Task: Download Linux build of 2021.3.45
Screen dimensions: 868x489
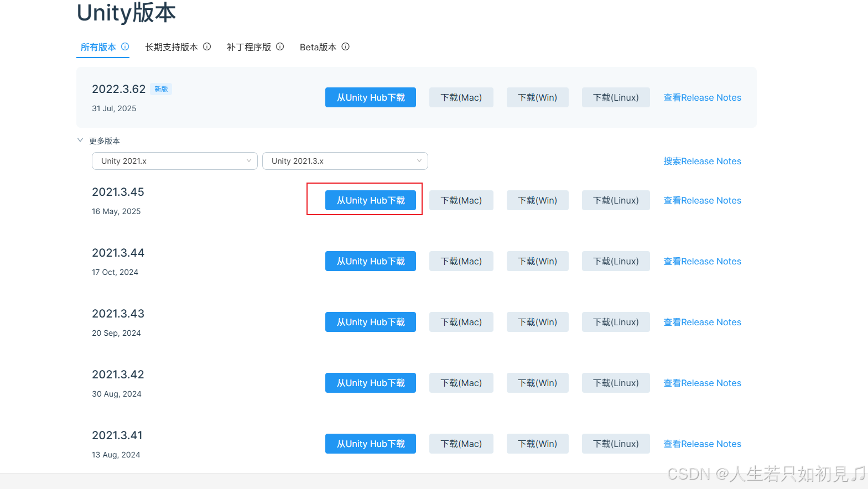Action: point(616,200)
